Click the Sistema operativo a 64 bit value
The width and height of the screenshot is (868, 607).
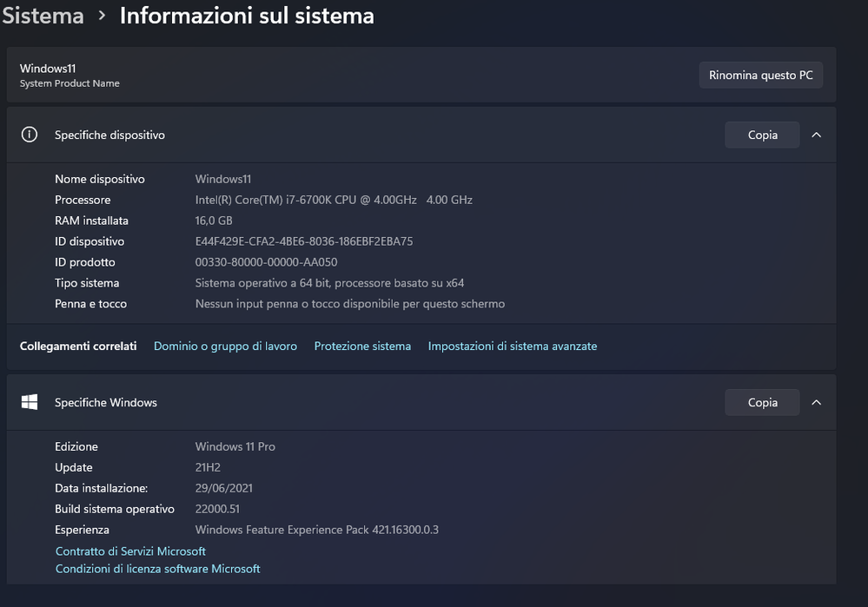329,283
